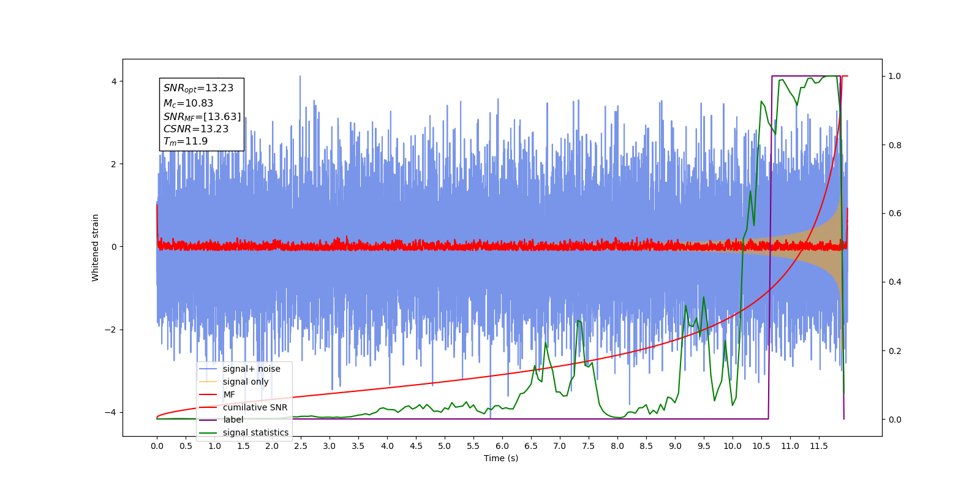The image size is (980, 490).
Task: Click the x-axis tick label 8.5
Action: (646, 446)
